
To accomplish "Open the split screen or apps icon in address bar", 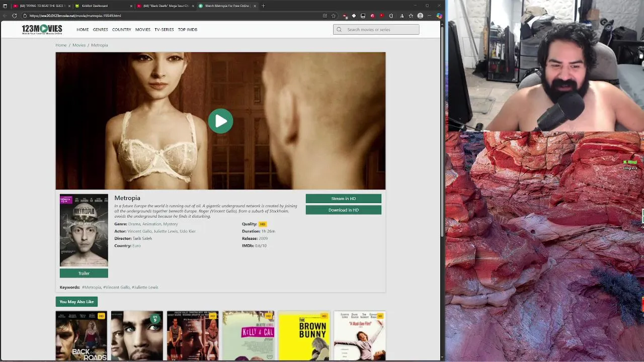I will pyautogui.click(x=325, y=16).
